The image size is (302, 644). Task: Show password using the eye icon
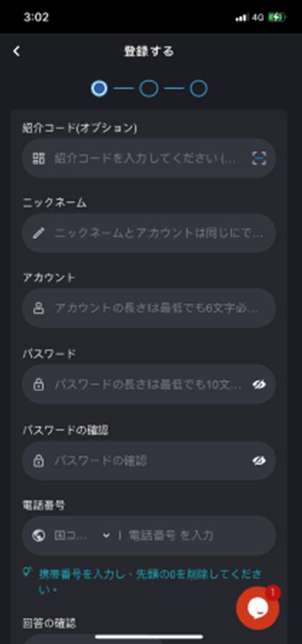pos(259,385)
